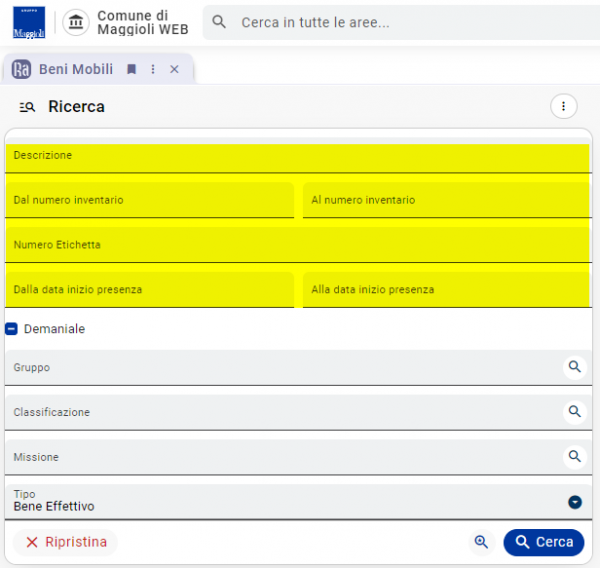Click the Cerca button
Screen dimensions: 600x568
[544, 542]
